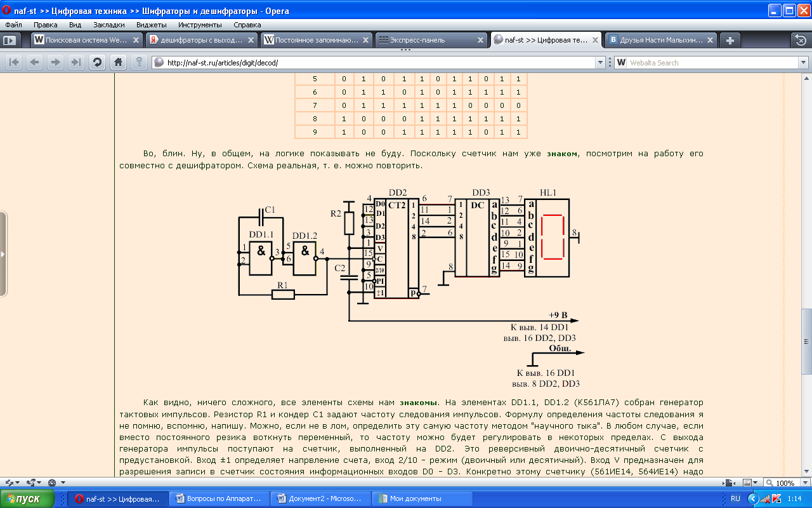Follow the 'знаком' link
The width and height of the screenshot is (812, 508).
(562, 154)
